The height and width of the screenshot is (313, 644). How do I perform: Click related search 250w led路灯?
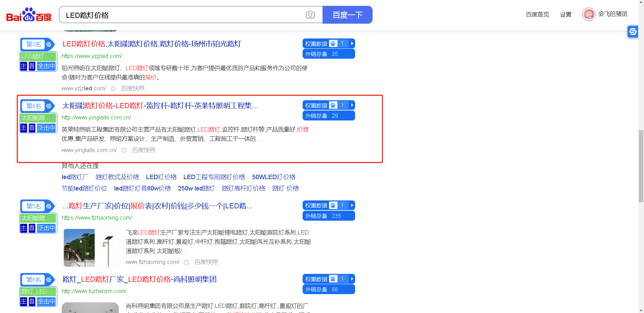click(x=196, y=188)
